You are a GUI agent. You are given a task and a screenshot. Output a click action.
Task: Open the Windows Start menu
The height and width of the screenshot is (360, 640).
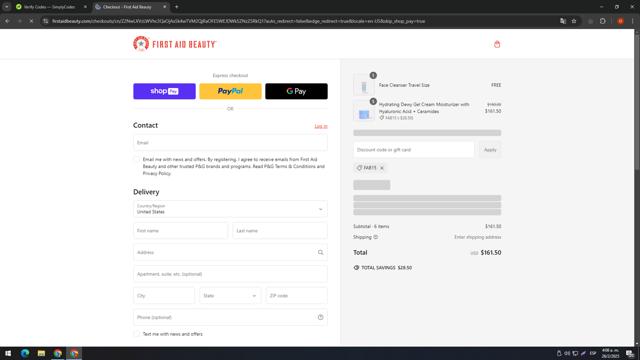pyautogui.click(x=8, y=353)
